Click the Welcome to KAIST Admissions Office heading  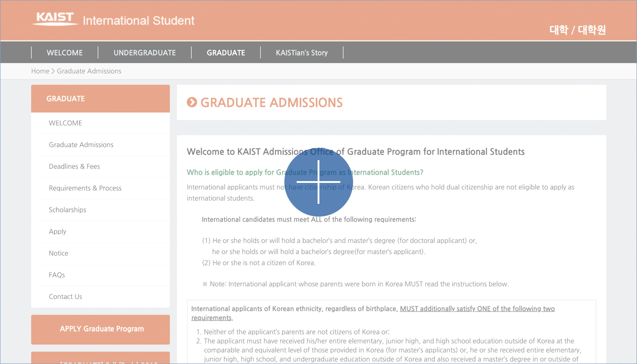click(x=356, y=152)
